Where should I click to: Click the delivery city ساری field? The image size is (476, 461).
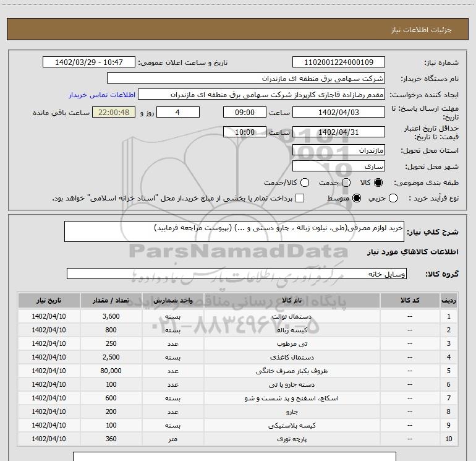[x=338, y=166]
